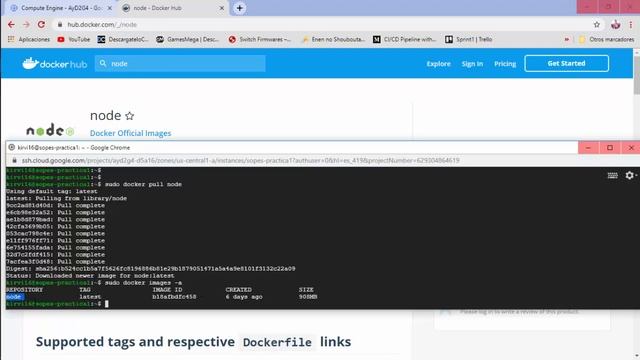
Task: Open Docker Official Images link
Action: tap(130, 133)
